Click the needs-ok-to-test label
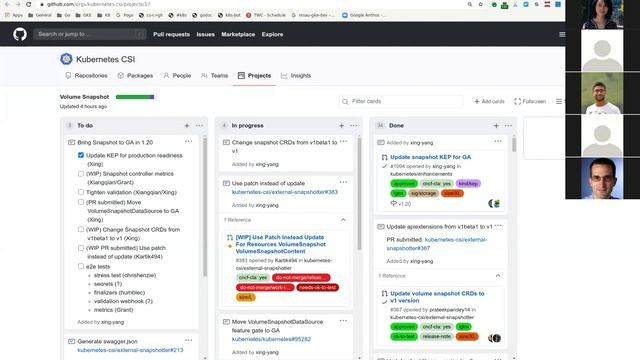 pos(317,287)
